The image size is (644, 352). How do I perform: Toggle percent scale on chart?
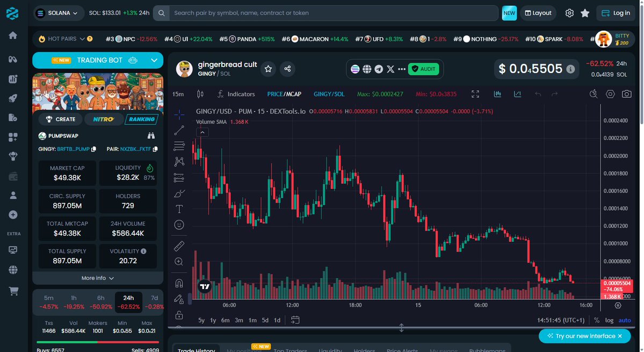click(x=596, y=320)
